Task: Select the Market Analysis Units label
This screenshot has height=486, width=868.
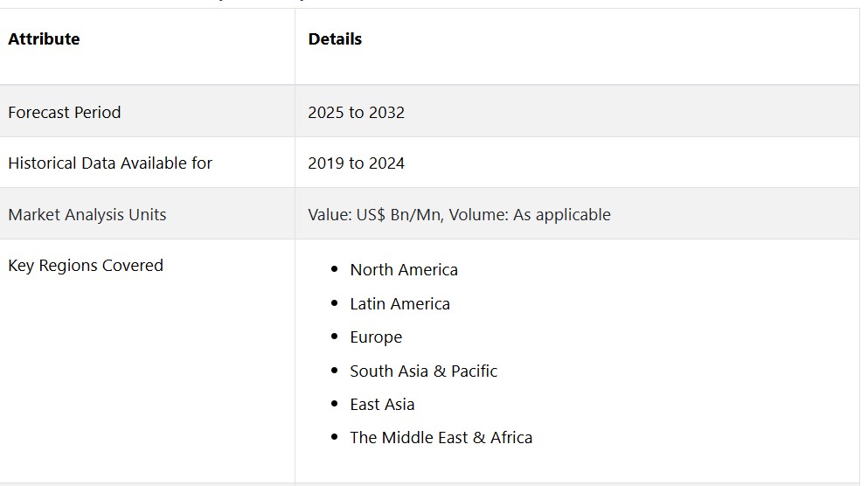Action: (87, 215)
